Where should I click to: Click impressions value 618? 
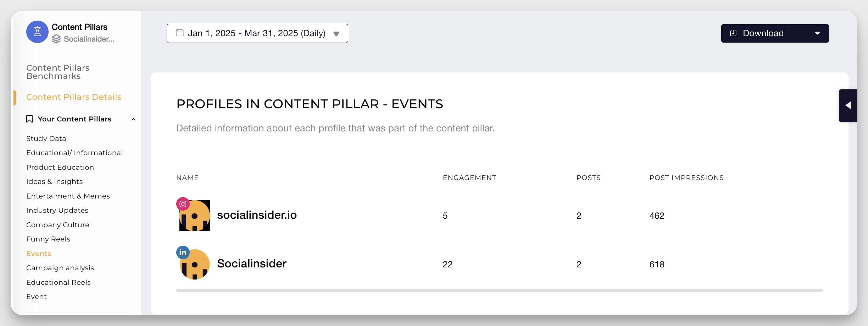tap(657, 264)
